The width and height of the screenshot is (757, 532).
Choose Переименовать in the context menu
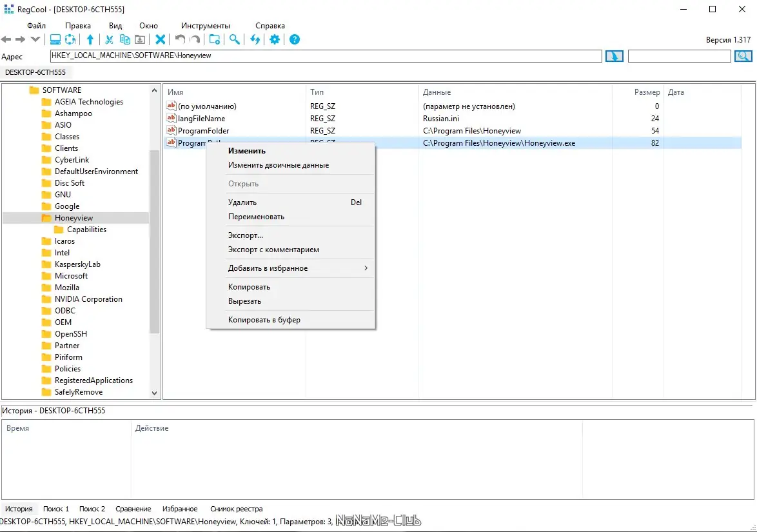291,217
